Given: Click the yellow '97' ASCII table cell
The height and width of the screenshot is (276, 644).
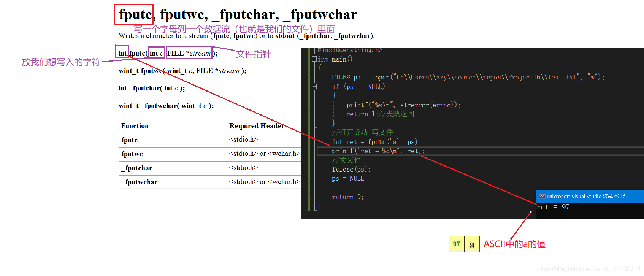Looking at the screenshot, I should click(457, 244).
